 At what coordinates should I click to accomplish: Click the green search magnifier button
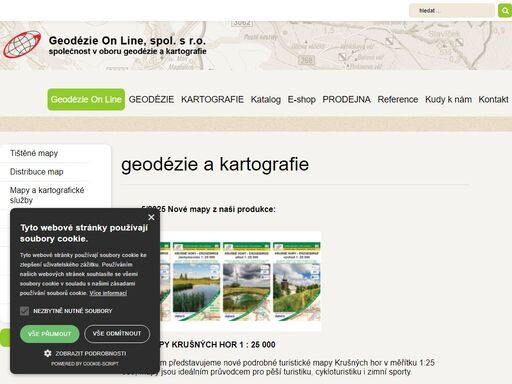click(505, 11)
